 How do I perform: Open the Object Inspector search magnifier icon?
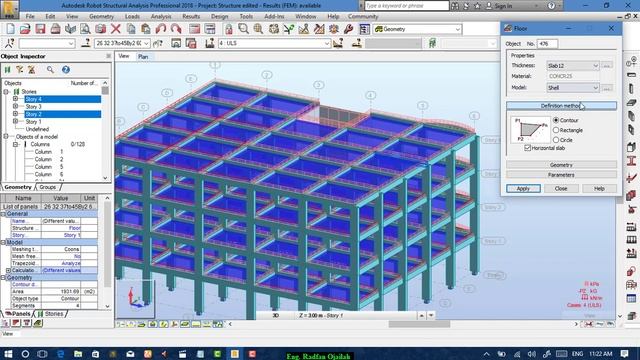click(x=50, y=70)
